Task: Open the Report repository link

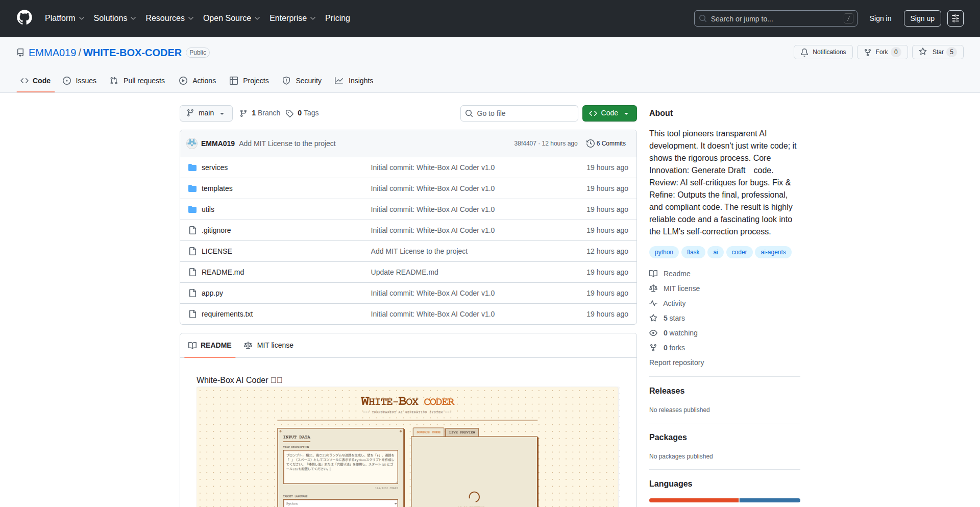Action: (676, 363)
